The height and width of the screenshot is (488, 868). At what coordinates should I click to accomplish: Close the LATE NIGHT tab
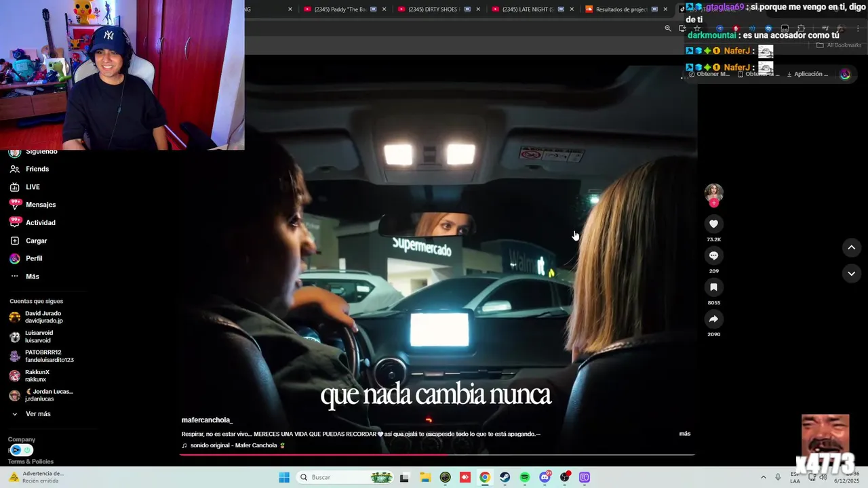pyautogui.click(x=572, y=9)
